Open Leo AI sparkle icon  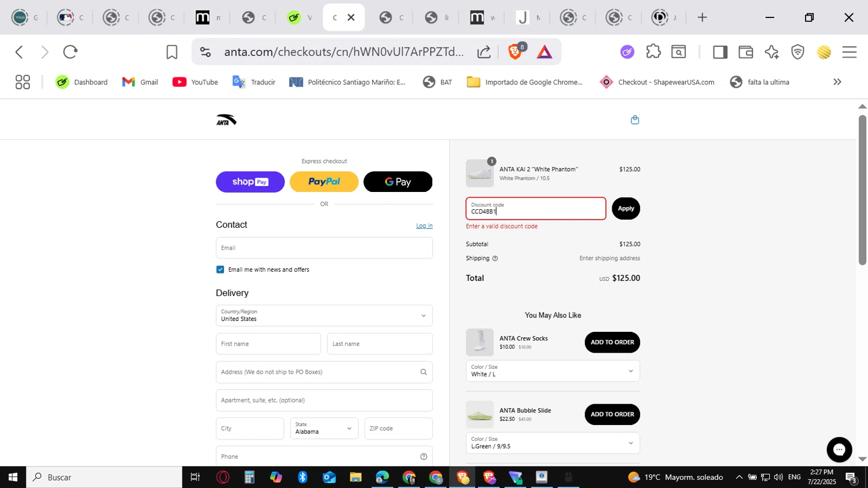[772, 52]
